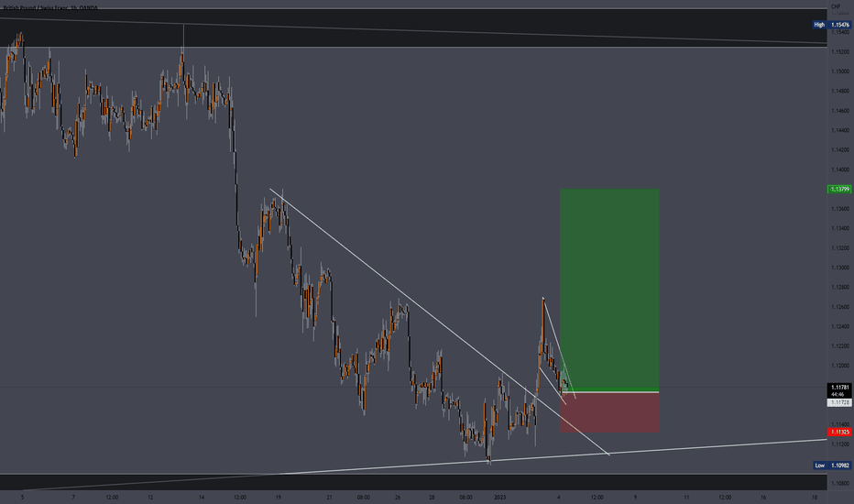Click the spike candle peak near 1.12600
854x504 pixels.
coord(543,299)
